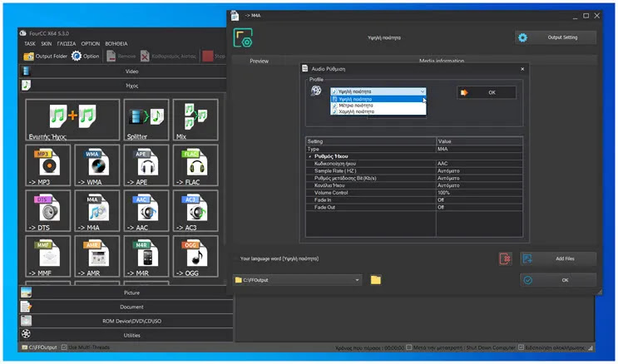Toggle the Shut Down Computer after conversion checkbox

click(x=409, y=348)
